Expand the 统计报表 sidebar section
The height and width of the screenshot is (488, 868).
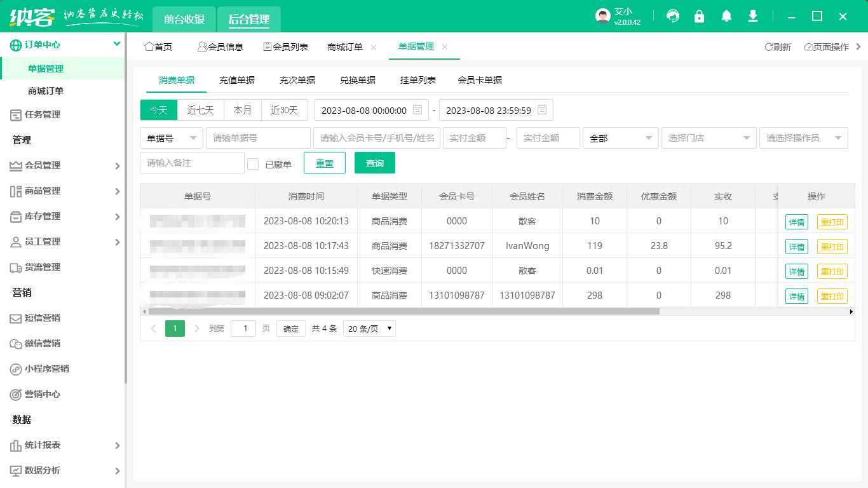tap(44, 445)
